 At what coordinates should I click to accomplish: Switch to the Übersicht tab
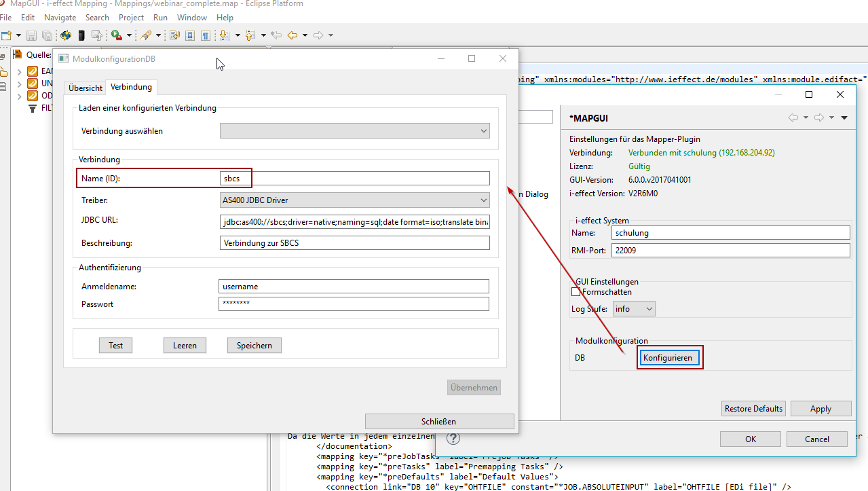pyautogui.click(x=86, y=88)
